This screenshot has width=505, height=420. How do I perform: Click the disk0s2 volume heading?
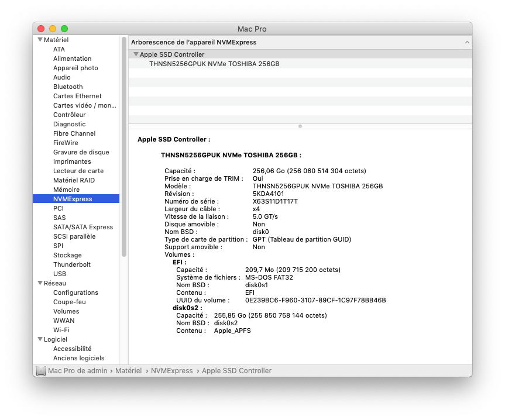pos(187,308)
